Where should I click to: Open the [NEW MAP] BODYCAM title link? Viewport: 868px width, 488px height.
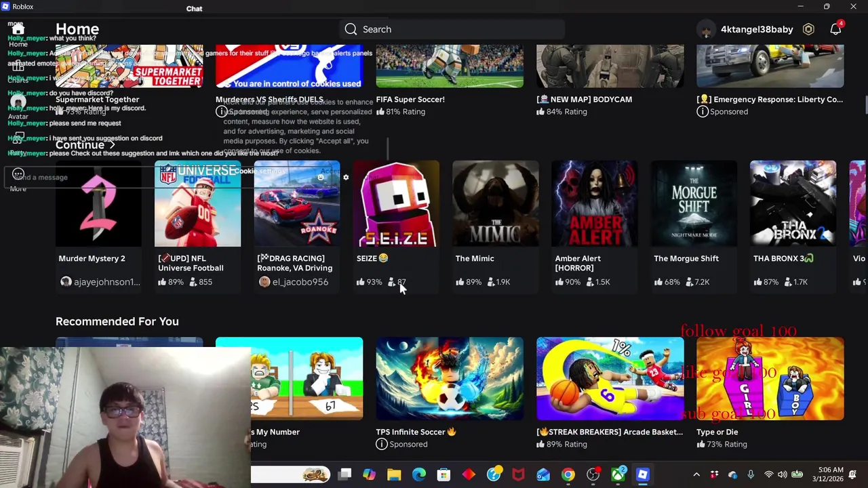pos(584,99)
